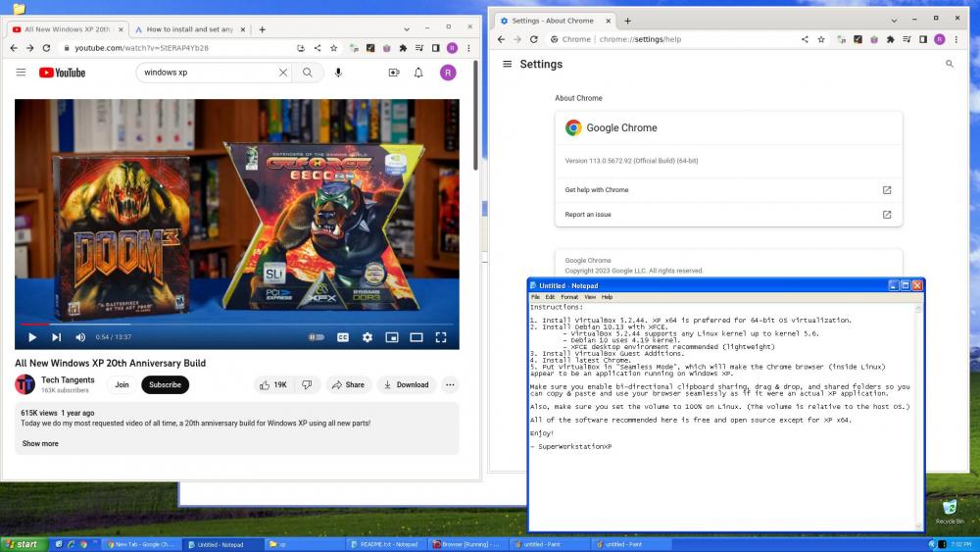
Task: Turn on closed captions in player
Action: click(343, 337)
